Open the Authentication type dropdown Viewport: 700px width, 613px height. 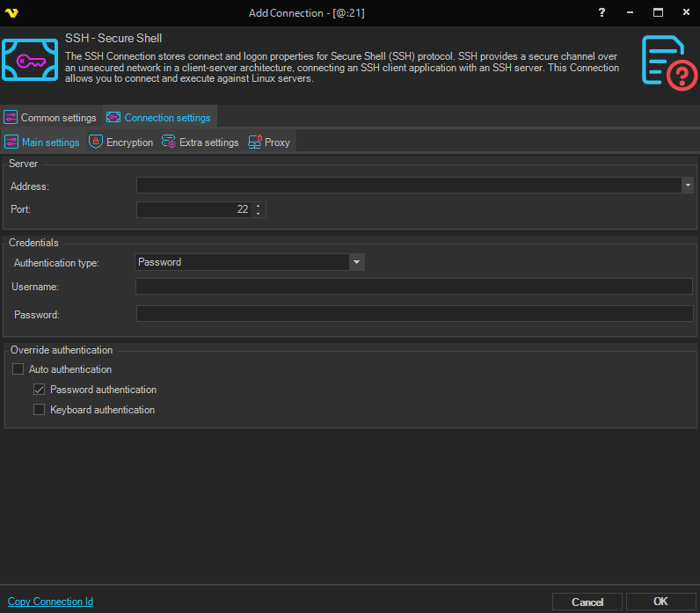tap(356, 262)
